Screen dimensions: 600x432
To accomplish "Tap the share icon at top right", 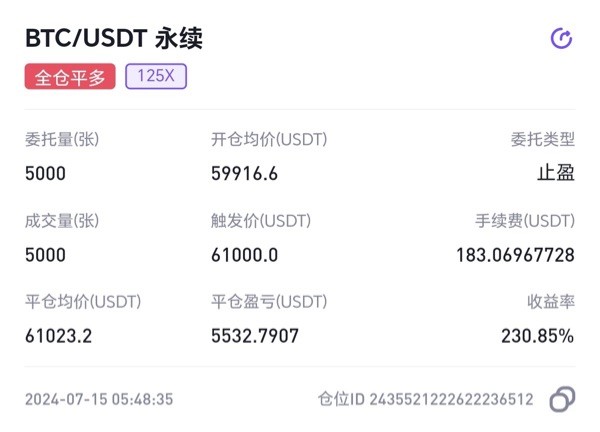I will [561, 38].
